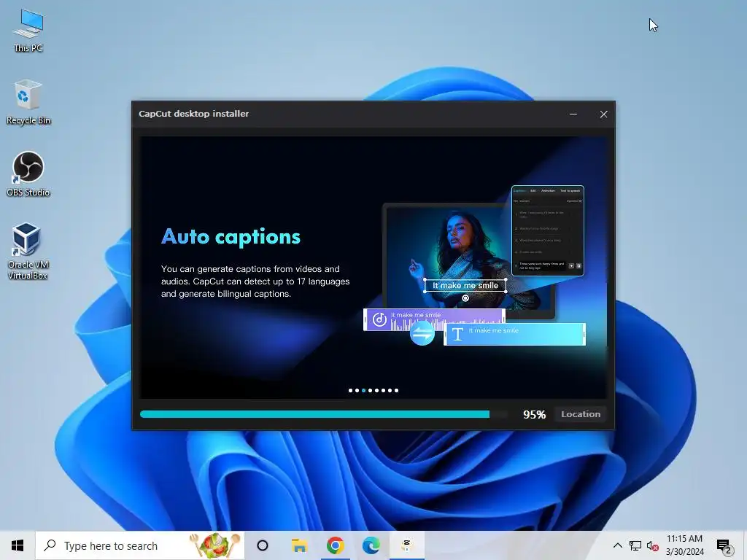The width and height of the screenshot is (747, 560).
Task: Click the 95% progress text
Action: coord(534,415)
